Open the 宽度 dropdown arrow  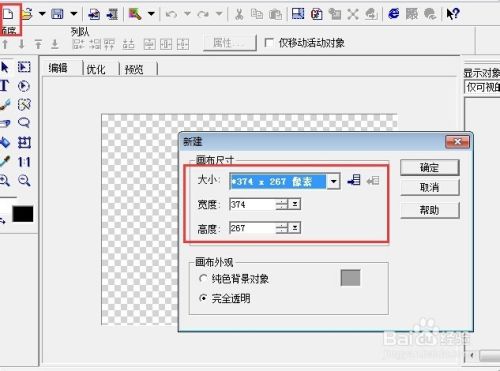tap(295, 204)
